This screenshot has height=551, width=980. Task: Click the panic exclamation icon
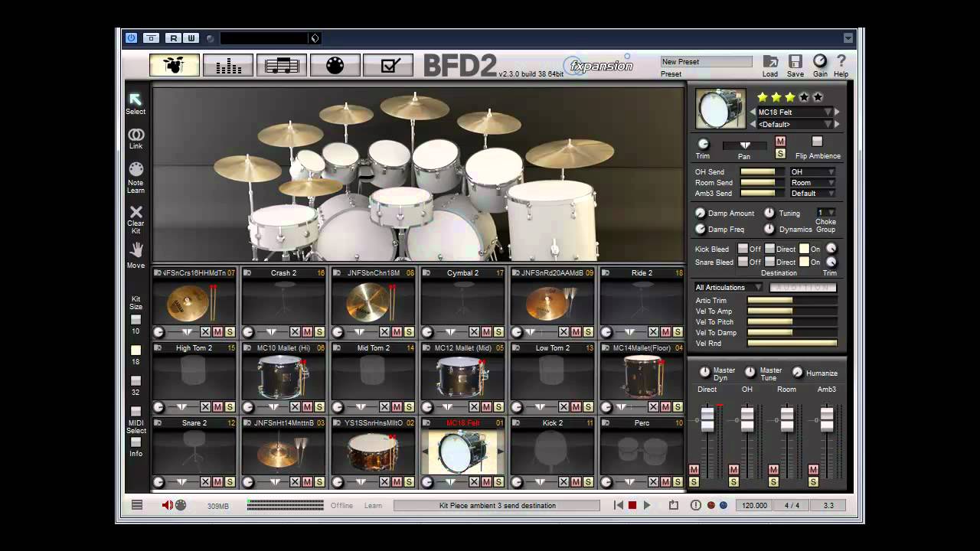[695, 505]
